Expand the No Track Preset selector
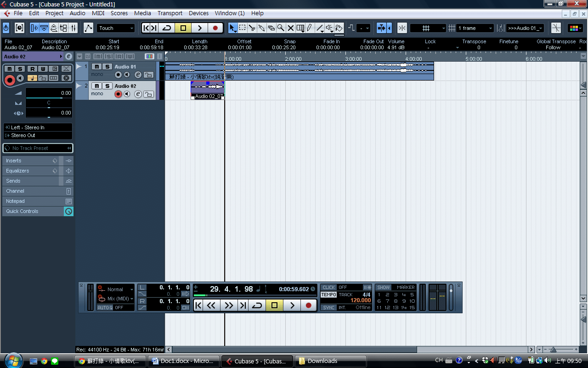Viewport: 588px width, 368px height. click(x=38, y=148)
